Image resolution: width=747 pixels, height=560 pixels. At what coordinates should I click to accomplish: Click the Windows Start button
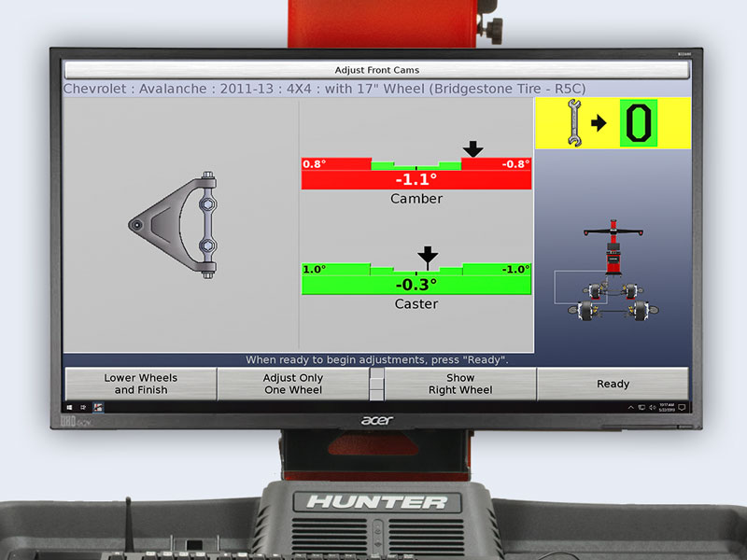pos(69,407)
